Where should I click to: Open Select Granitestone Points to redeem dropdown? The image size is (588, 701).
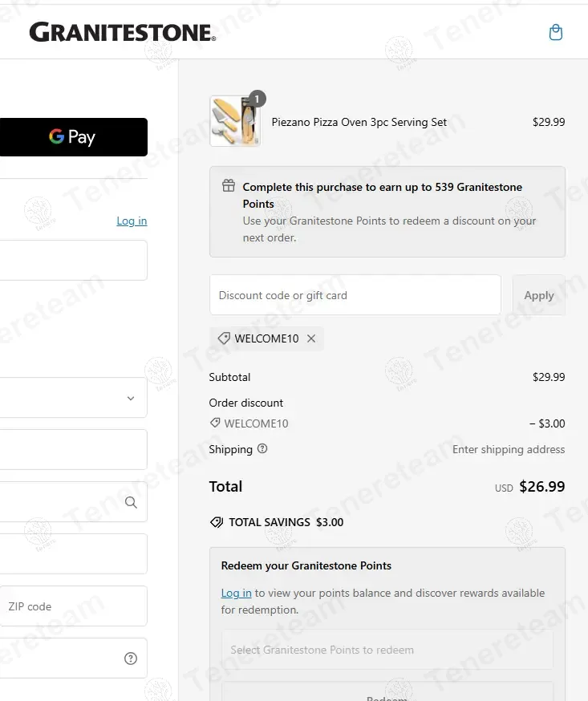click(387, 650)
